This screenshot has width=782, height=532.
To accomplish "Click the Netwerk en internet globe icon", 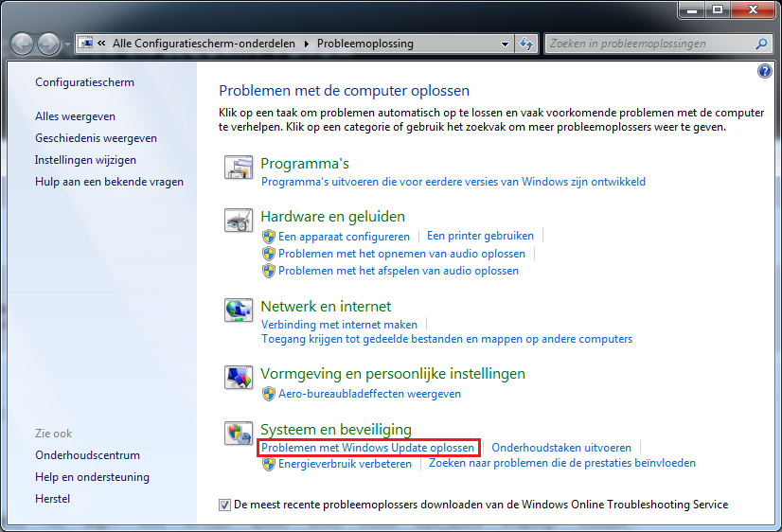I will point(239,310).
